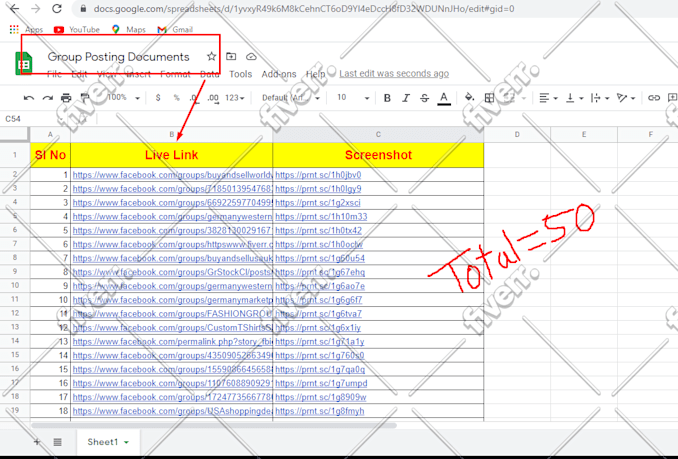Open the USAshoppingdeals Facebook group link
The width and height of the screenshot is (678, 459).
173,411
